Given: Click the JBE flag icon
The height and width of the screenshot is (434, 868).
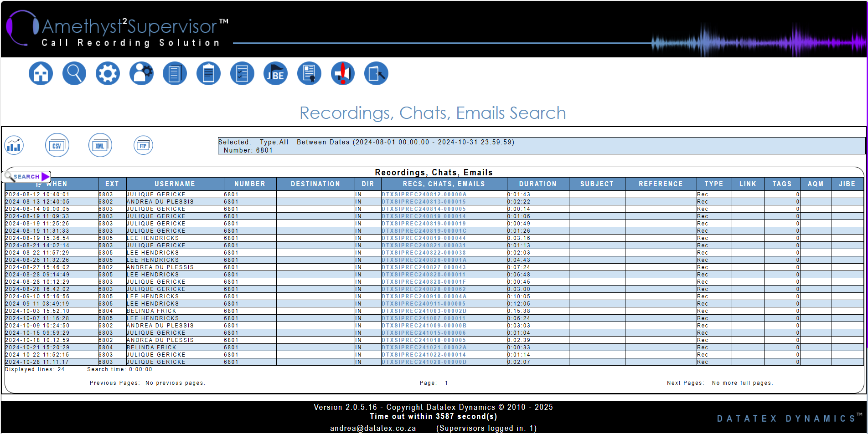Looking at the screenshot, I should 275,73.
